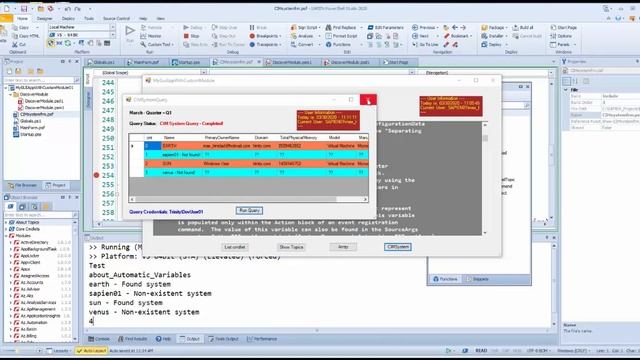640x360 pixels.
Task: Open the Custom Tool wrench menu
Action: pos(157,44)
